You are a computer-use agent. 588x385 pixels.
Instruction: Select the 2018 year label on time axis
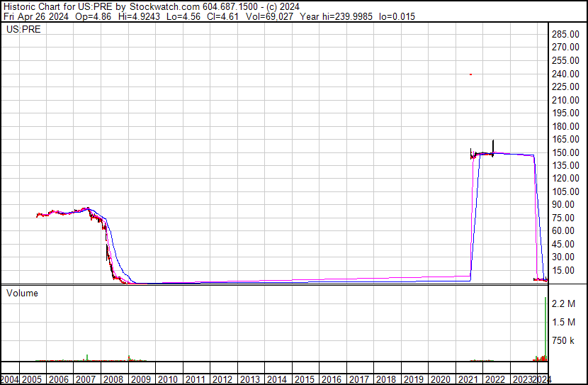point(386,379)
